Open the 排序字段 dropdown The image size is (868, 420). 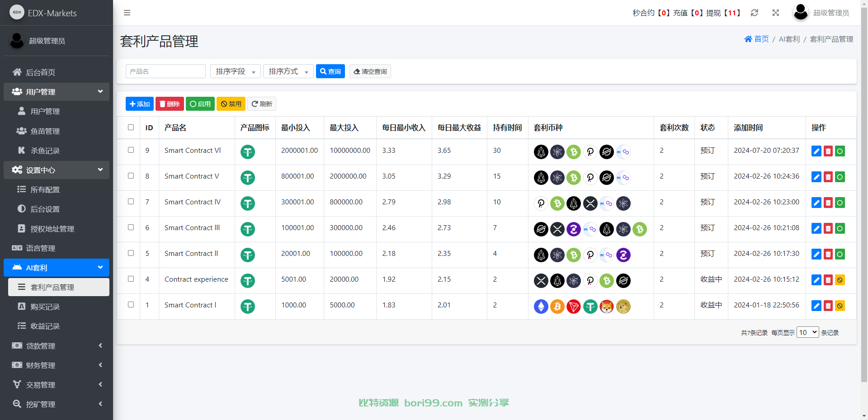(x=235, y=71)
